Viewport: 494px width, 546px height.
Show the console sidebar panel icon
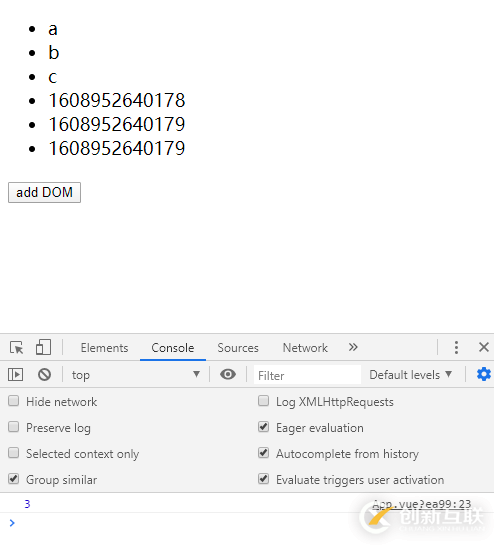[x=16, y=375]
